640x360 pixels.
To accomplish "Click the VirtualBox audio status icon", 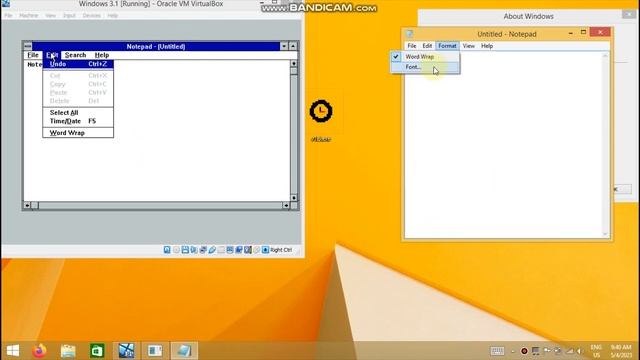I will pyautogui.click(x=194, y=250).
